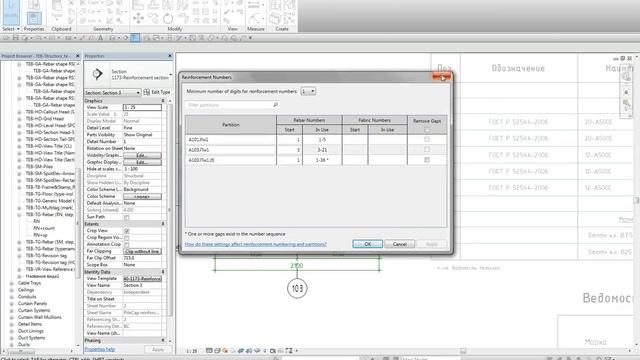The height and width of the screenshot is (360, 640).
Task: Click the Detail Level Fine value
Action: [142, 128]
